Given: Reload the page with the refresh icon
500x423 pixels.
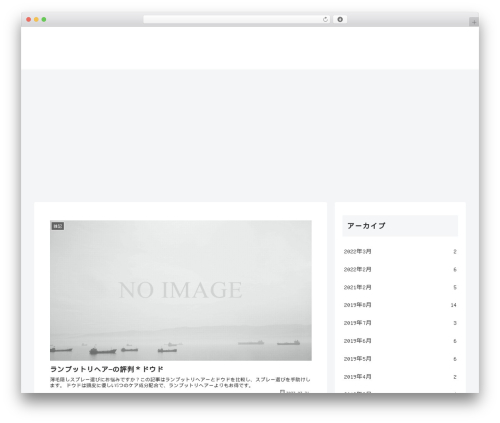Looking at the screenshot, I should point(325,20).
